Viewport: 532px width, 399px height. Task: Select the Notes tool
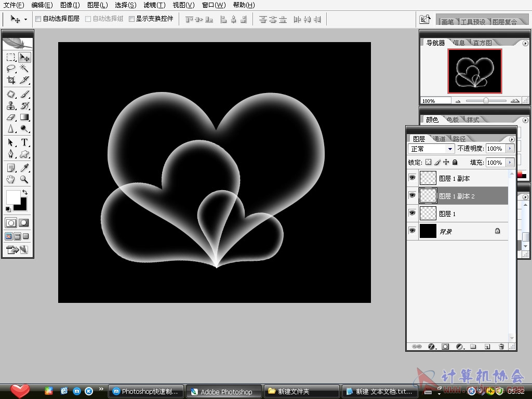coord(11,168)
